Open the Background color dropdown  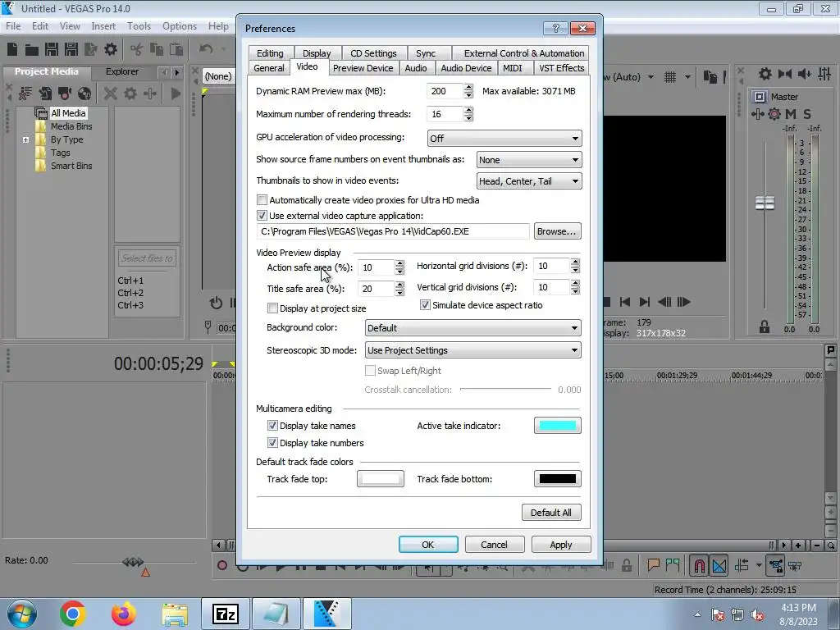[x=472, y=328]
